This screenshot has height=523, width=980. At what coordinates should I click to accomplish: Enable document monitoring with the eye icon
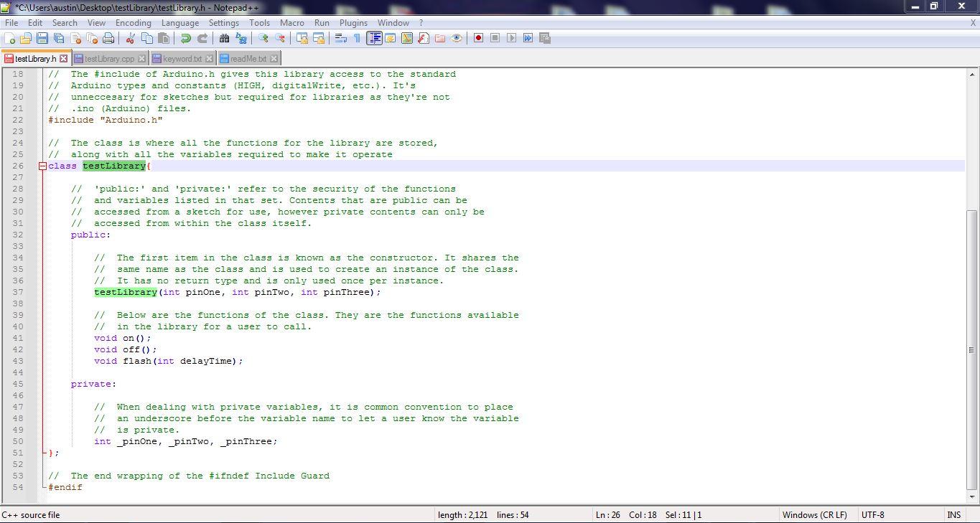coord(455,38)
